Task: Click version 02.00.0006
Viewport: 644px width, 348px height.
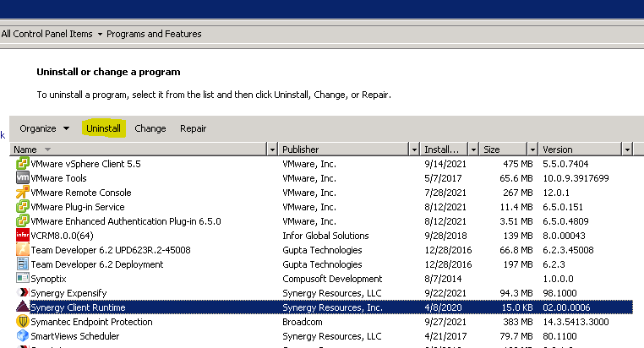Action: (x=566, y=307)
